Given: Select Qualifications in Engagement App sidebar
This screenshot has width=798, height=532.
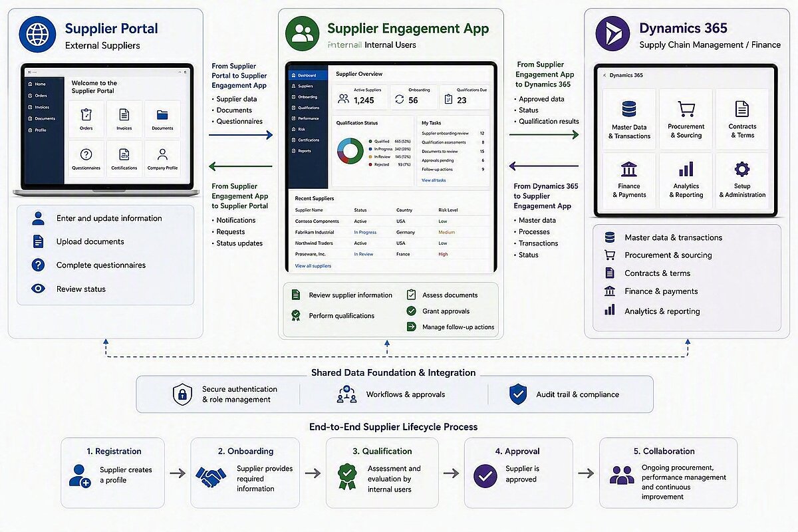Looking at the screenshot, I should coord(308,108).
